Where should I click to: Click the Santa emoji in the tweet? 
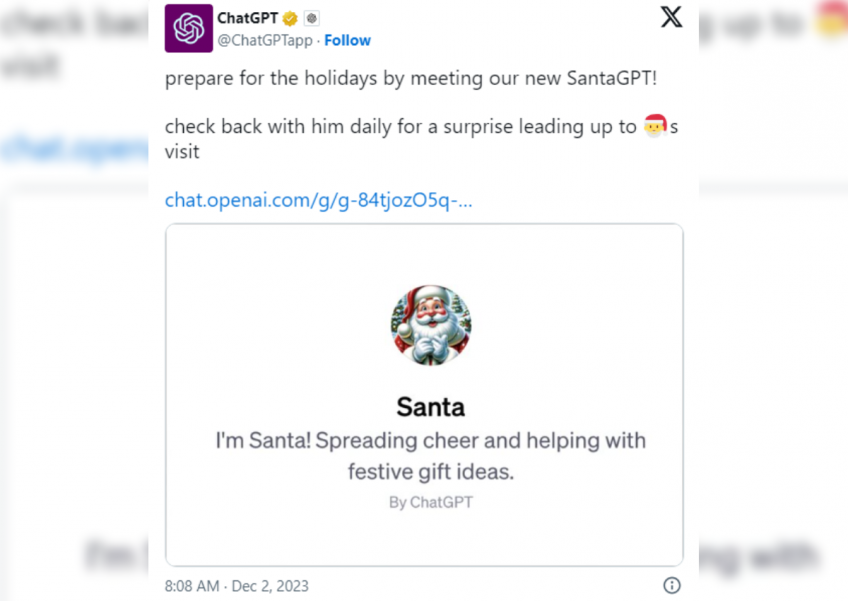[655, 127]
